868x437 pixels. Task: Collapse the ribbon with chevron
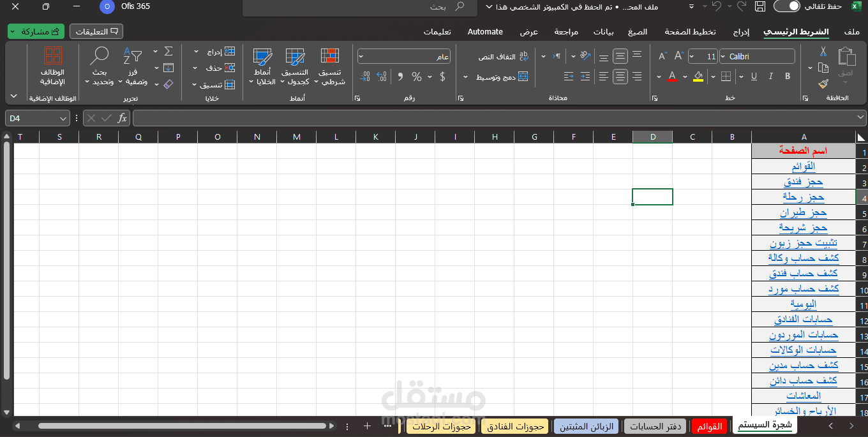pyautogui.click(x=14, y=96)
